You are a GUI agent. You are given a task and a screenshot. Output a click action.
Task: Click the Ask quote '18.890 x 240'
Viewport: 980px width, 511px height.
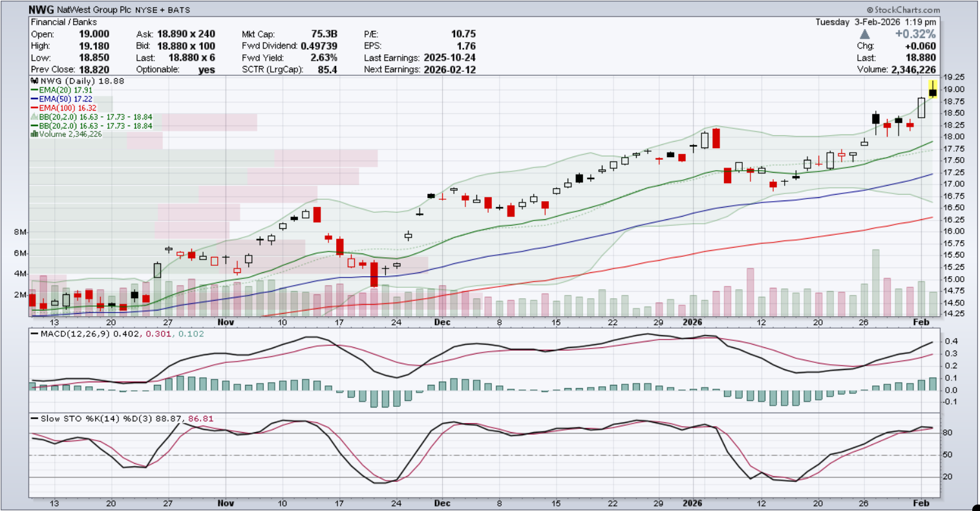tap(187, 34)
